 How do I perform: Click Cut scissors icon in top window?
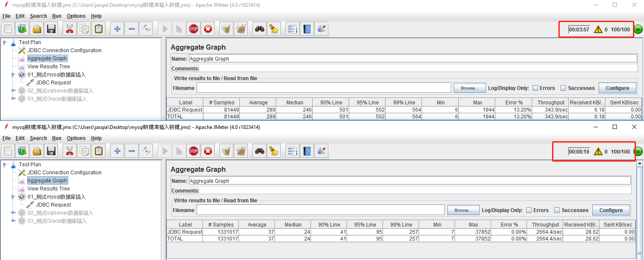[x=70, y=29]
